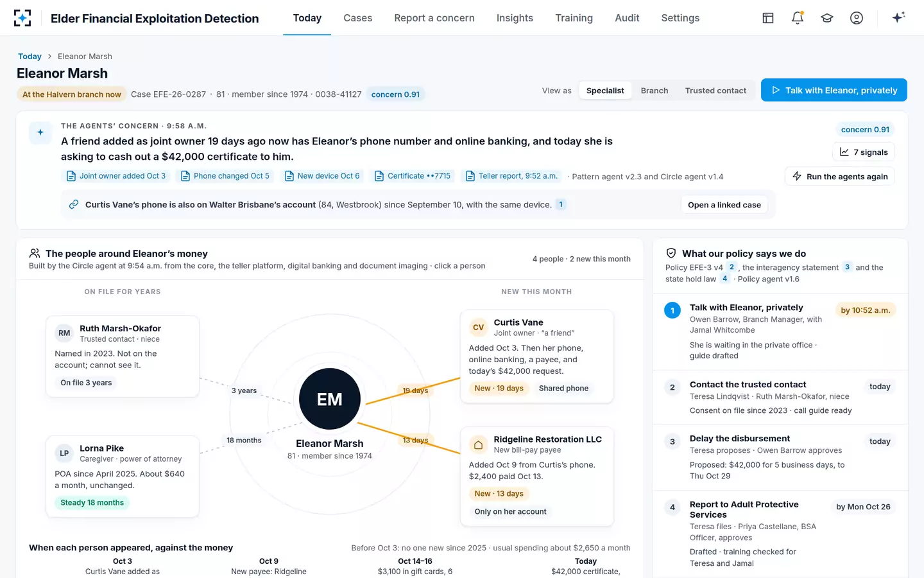Click footnote badge 1 after the Walter Brisbane note
The image size is (924, 578).
click(x=561, y=204)
